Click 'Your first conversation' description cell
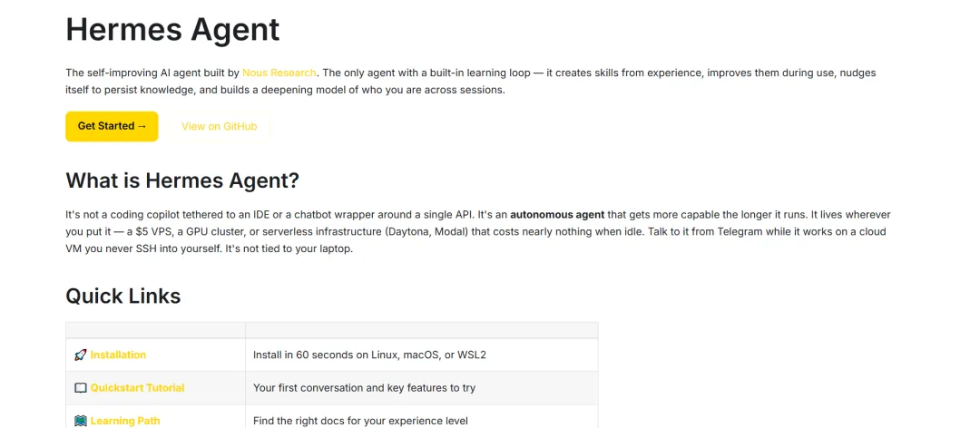This screenshot has width=980, height=428. tap(364, 387)
